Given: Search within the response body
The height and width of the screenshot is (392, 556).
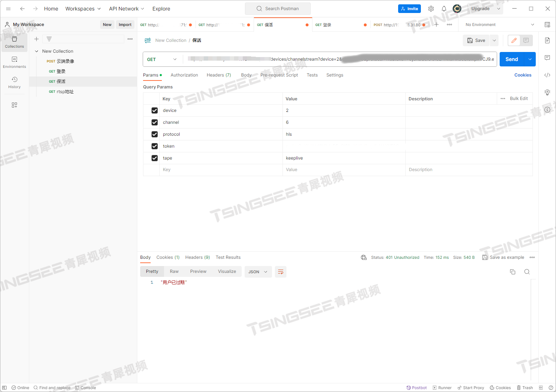Looking at the screenshot, I should [527, 272].
